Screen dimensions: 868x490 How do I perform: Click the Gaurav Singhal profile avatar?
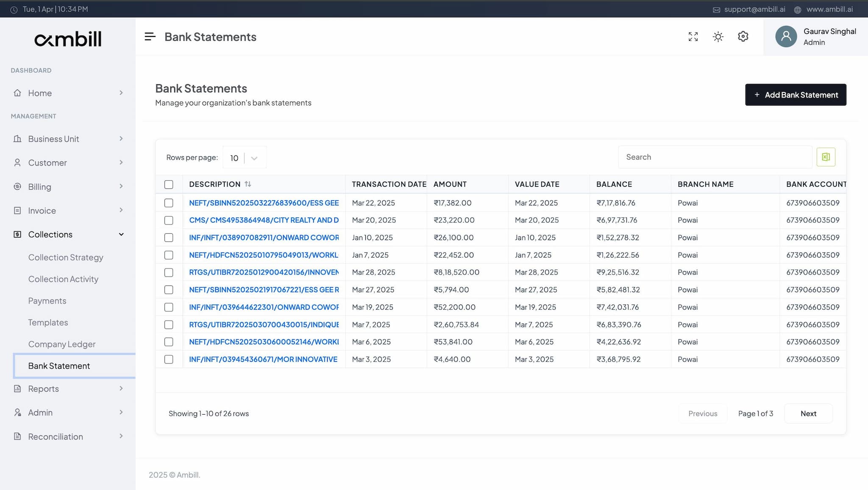[786, 36]
